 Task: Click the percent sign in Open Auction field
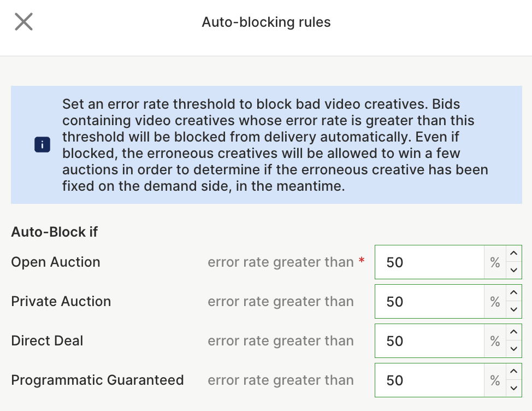point(495,262)
